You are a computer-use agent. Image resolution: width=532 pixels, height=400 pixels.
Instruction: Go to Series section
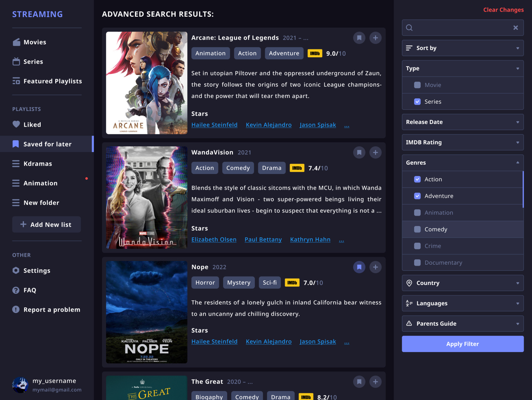point(33,62)
